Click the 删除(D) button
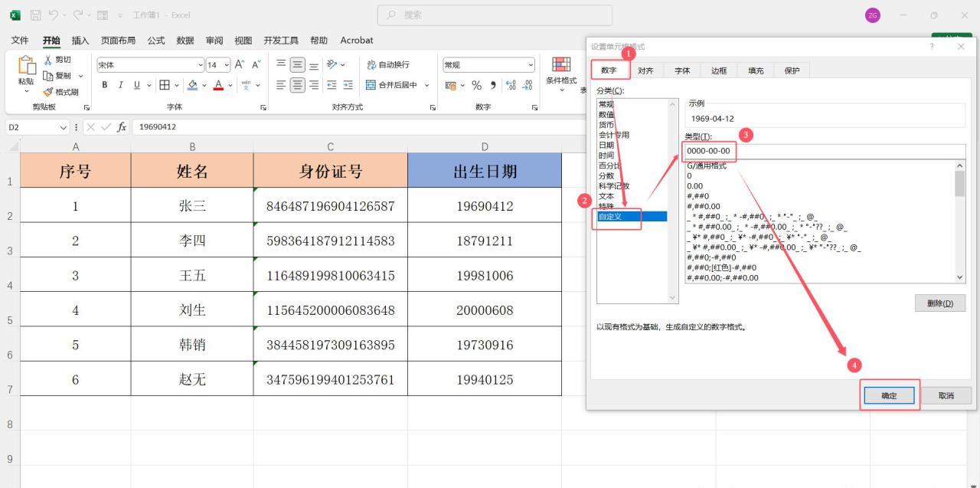980x488 pixels. pyautogui.click(x=940, y=303)
